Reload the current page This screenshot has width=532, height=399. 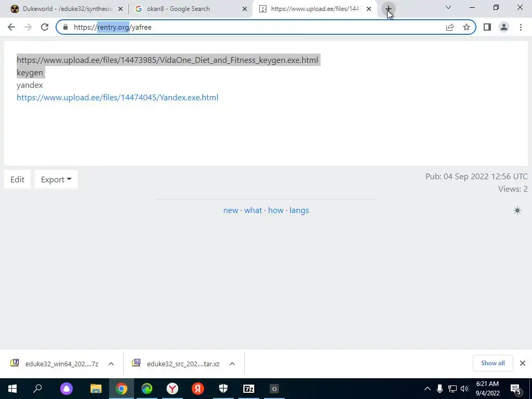point(45,27)
